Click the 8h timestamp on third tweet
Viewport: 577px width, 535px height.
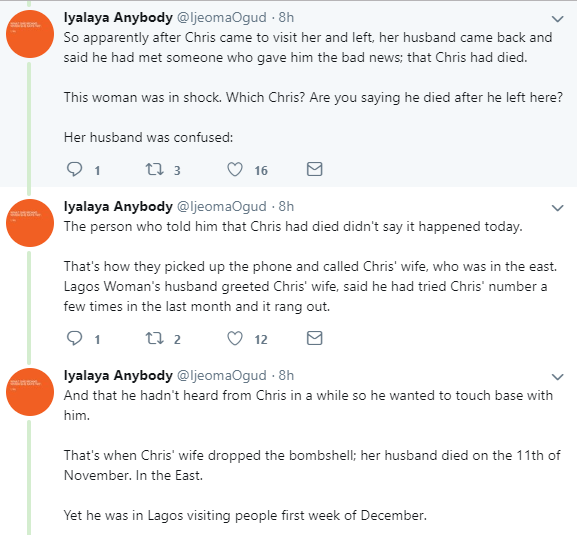(x=286, y=375)
